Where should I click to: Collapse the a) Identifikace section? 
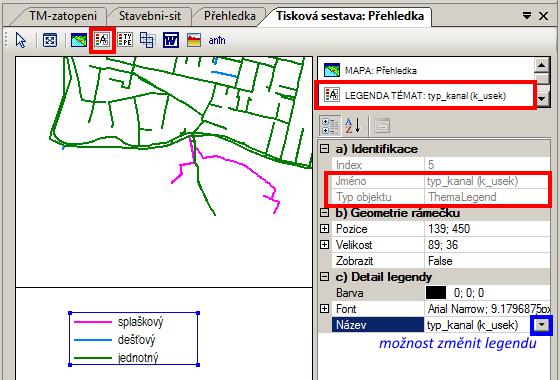(x=324, y=149)
